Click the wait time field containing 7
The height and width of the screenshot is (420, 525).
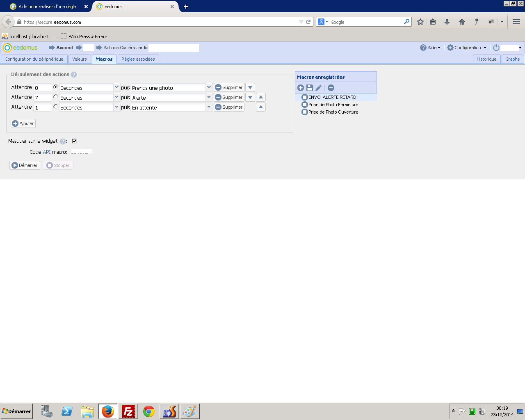43,98
